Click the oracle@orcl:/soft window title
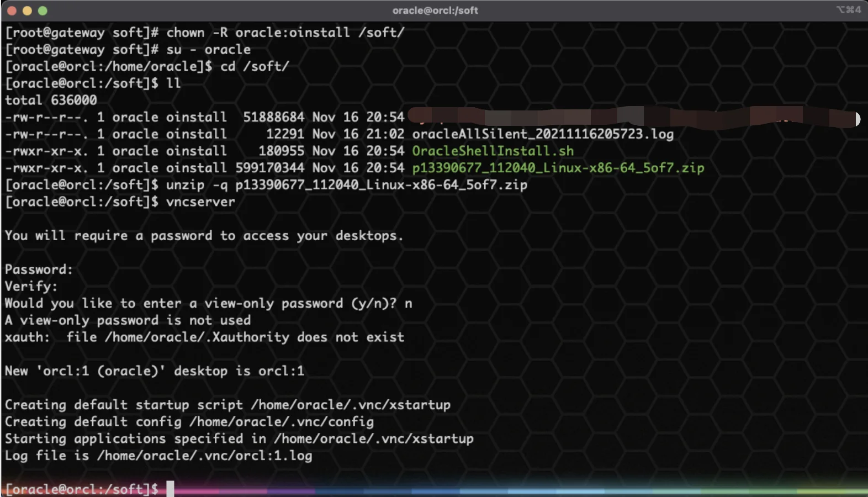Viewport: 868px width, 497px height. [x=435, y=10]
